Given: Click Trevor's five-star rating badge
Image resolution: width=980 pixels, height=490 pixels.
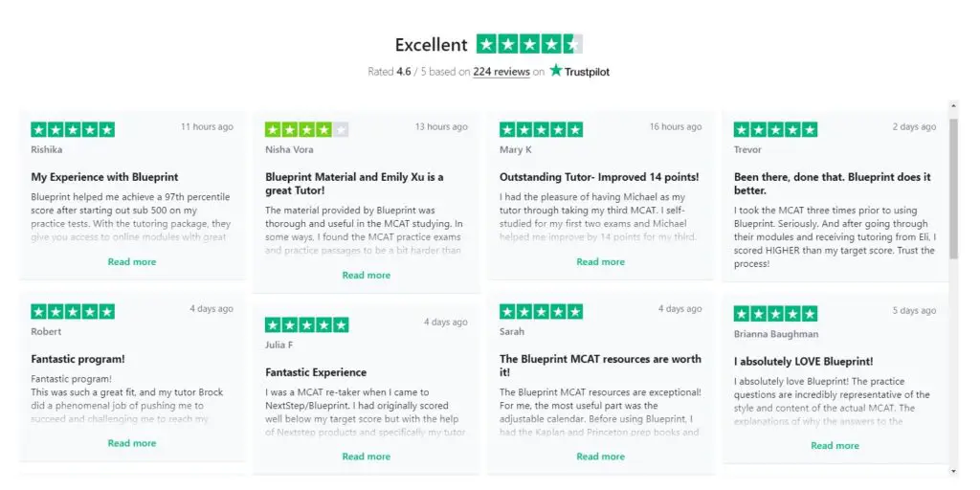Looking at the screenshot, I should click(x=775, y=129).
